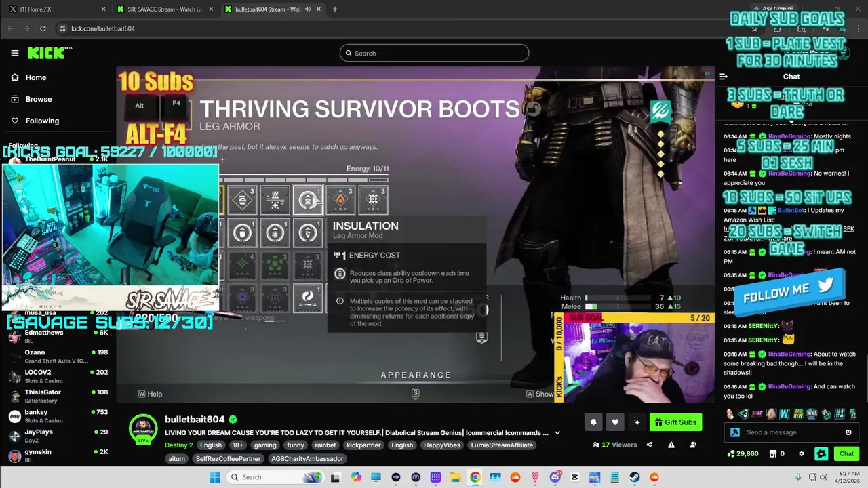Reload the Kick page
Viewport: 868px width, 488px height.
pos(43,28)
